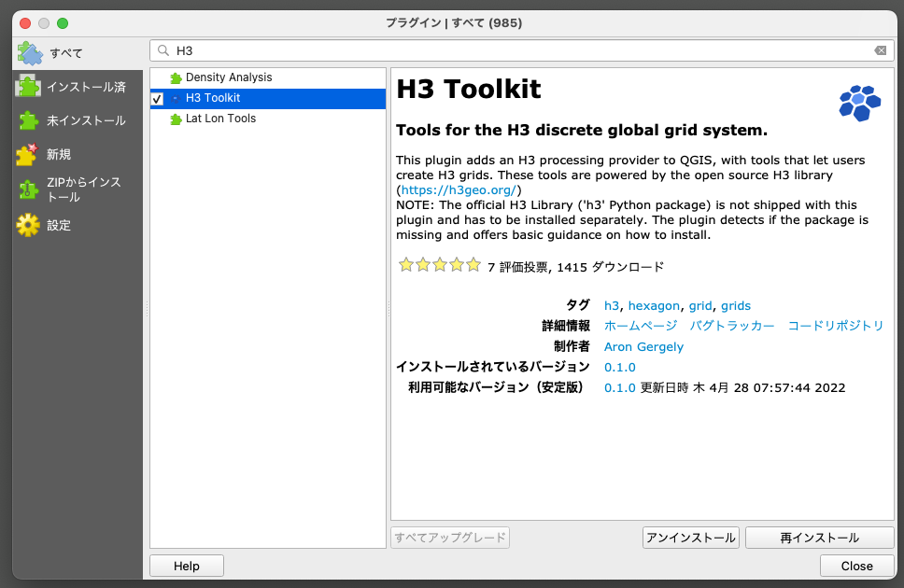The image size is (904, 588).
Task: Click 再インストール to reinstall the plugin
Action: 819,537
